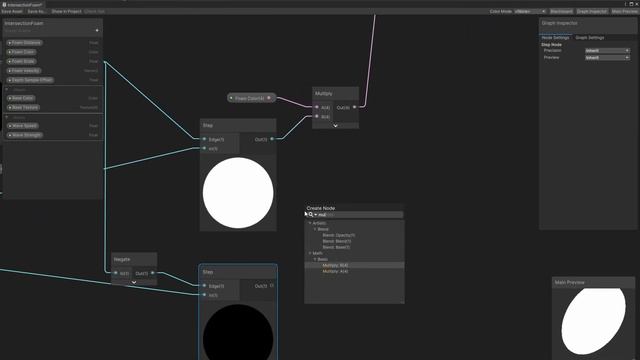This screenshot has height=360, width=640.
Task: Click the Foam Color property node
Action: 251,98
